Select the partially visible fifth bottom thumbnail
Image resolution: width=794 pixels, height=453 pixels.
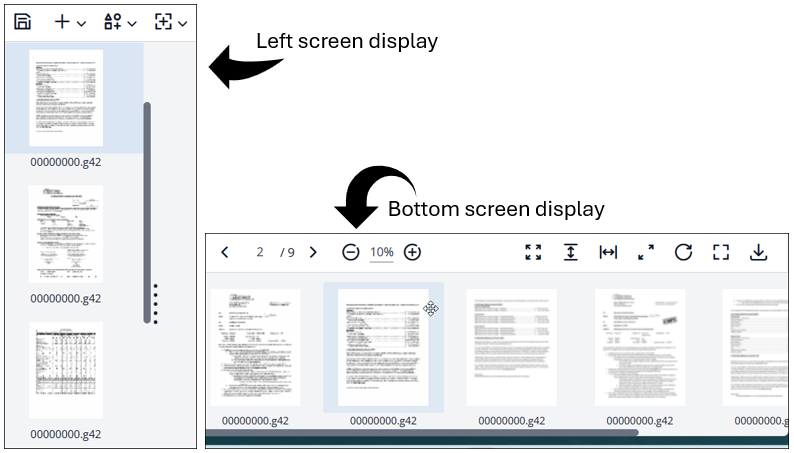coord(755,347)
